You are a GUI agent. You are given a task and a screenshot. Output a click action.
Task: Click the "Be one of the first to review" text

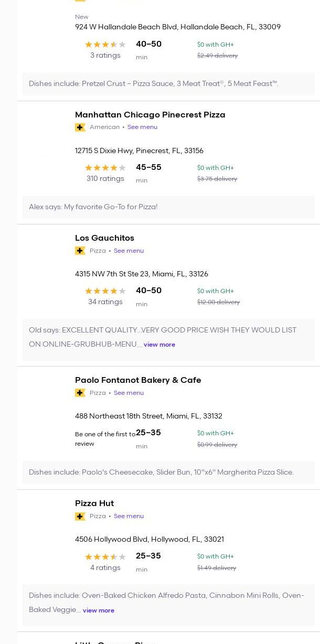click(x=105, y=439)
